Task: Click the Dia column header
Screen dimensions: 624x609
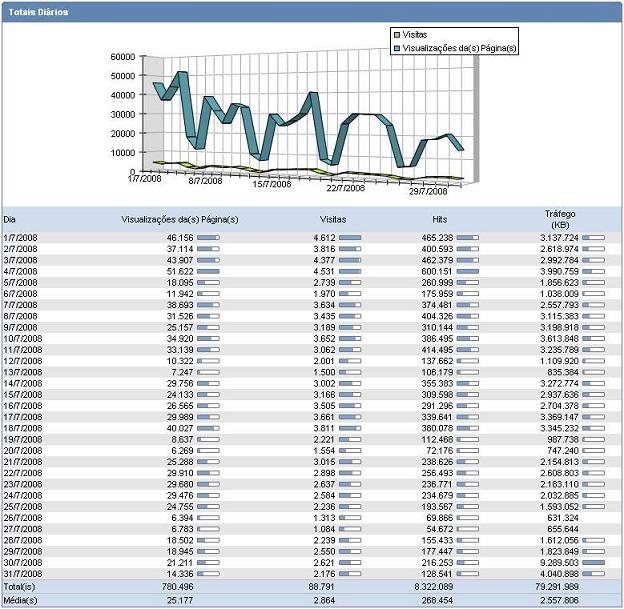Action: point(9,218)
